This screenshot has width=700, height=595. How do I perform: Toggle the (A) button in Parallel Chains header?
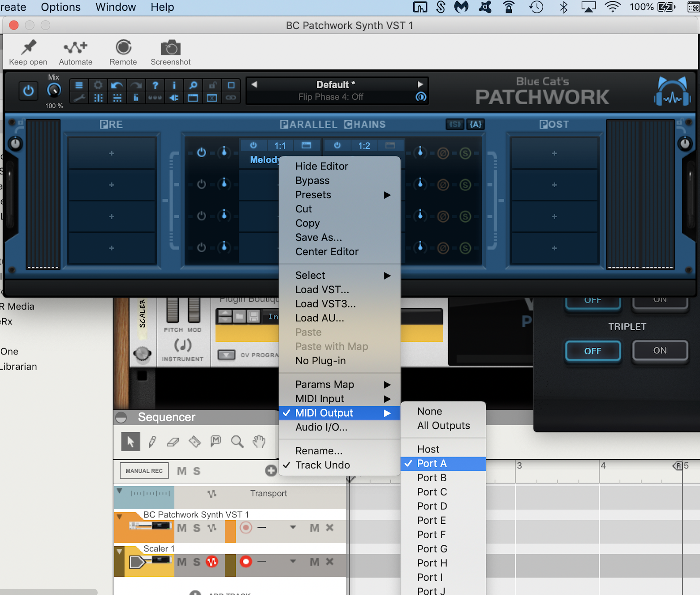point(475,125)
